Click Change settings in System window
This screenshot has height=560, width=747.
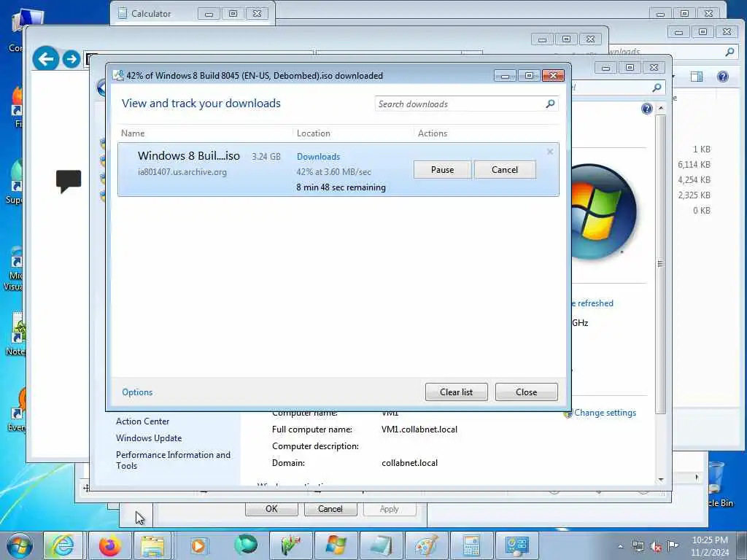[605, 413]
